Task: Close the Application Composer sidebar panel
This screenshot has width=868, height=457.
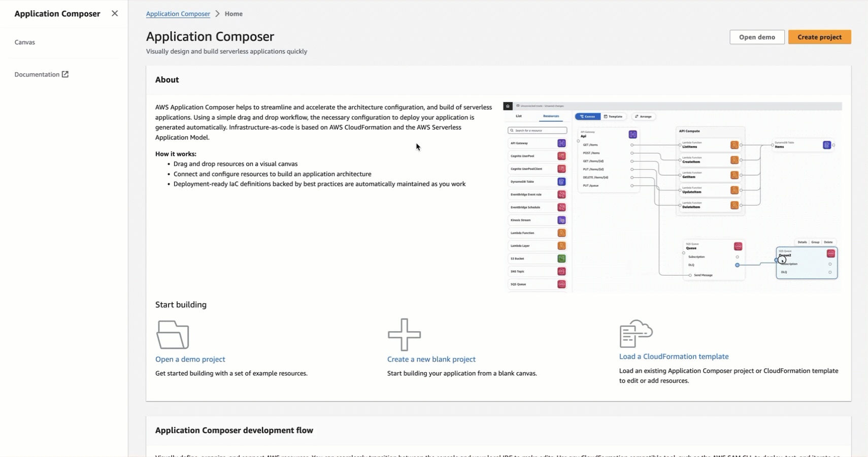Action: pos(115,13)
